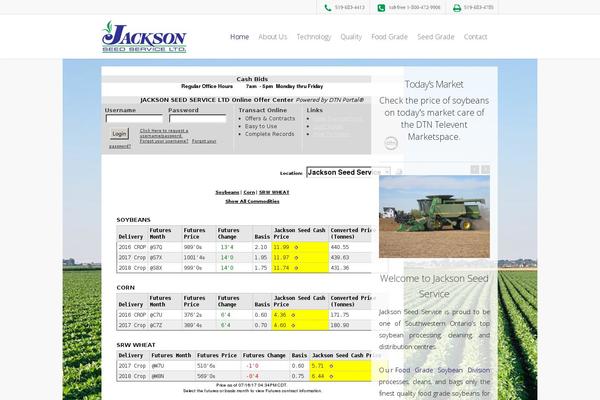Click Welcome to Jackson Seed Service heading

[434, 286]
